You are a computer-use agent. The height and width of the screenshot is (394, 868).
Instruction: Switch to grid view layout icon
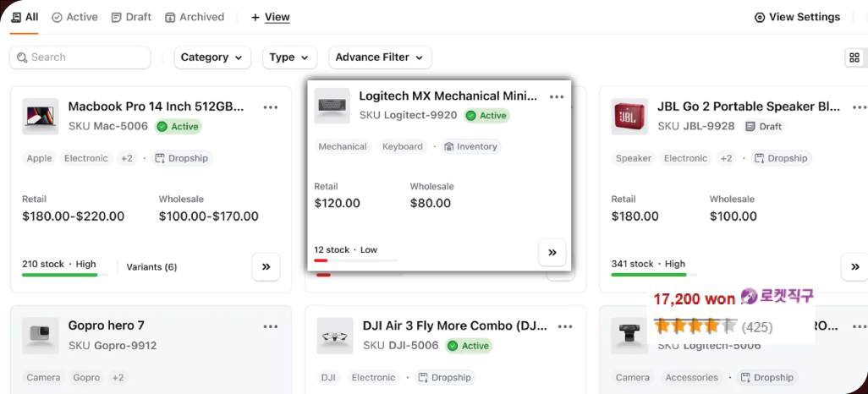click(x=854, y=57)
